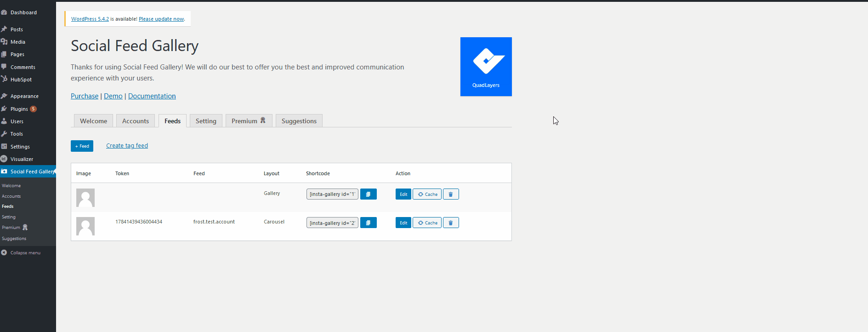Click the Posts pin icon
Screen dimensions: 868x332
click(x=4, y=29)
